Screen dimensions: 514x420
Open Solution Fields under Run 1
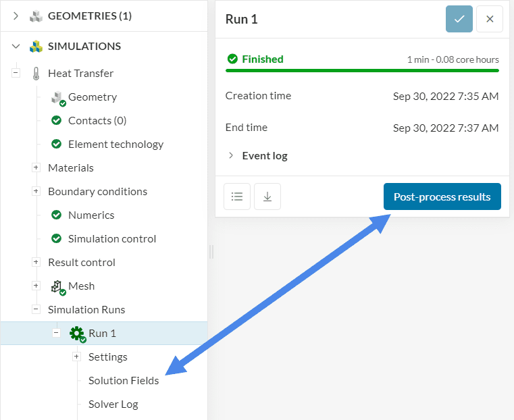click(x=124, y=381)
